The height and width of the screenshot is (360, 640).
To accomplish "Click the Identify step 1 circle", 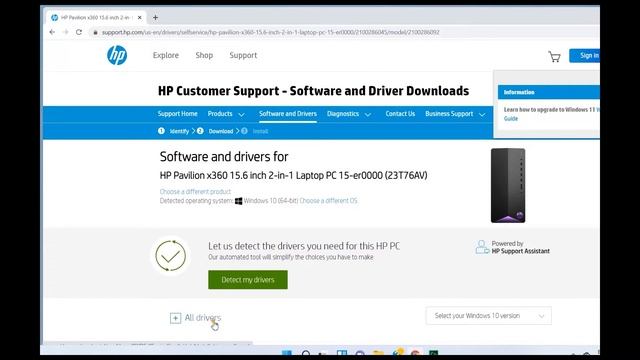I will point(161,131).
